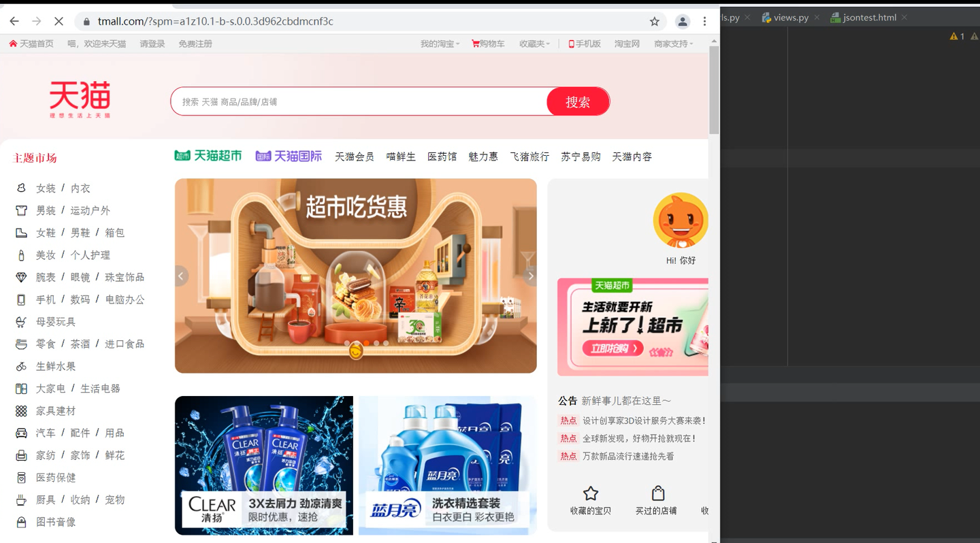Open the 喵鲜生 nav item
The image size is (980, 543).
coord(401,157)
